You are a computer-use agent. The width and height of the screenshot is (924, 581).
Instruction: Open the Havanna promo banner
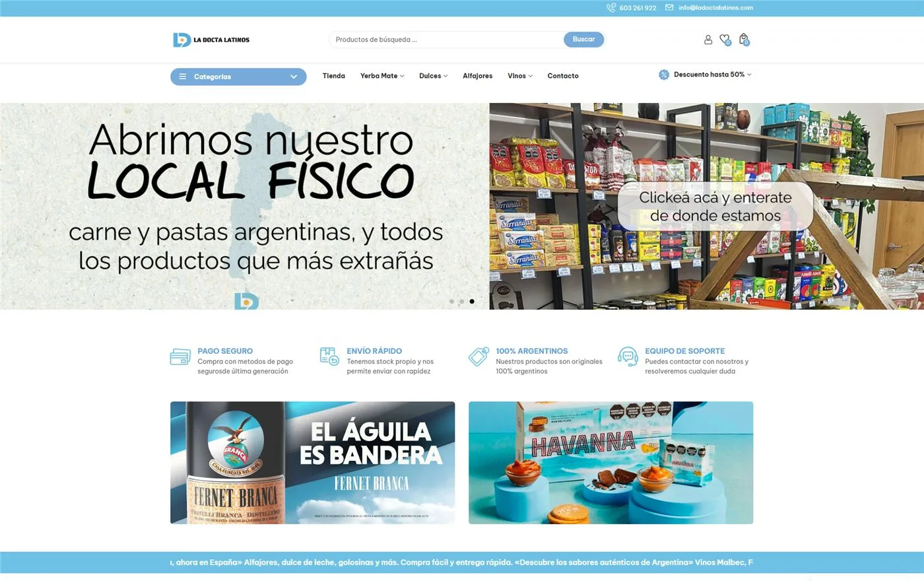610,463
